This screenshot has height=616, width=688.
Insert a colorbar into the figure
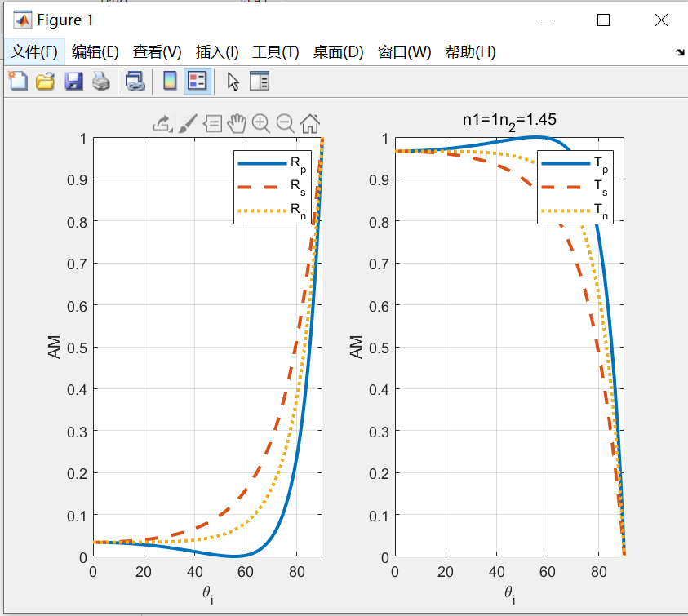click(168, 81)
